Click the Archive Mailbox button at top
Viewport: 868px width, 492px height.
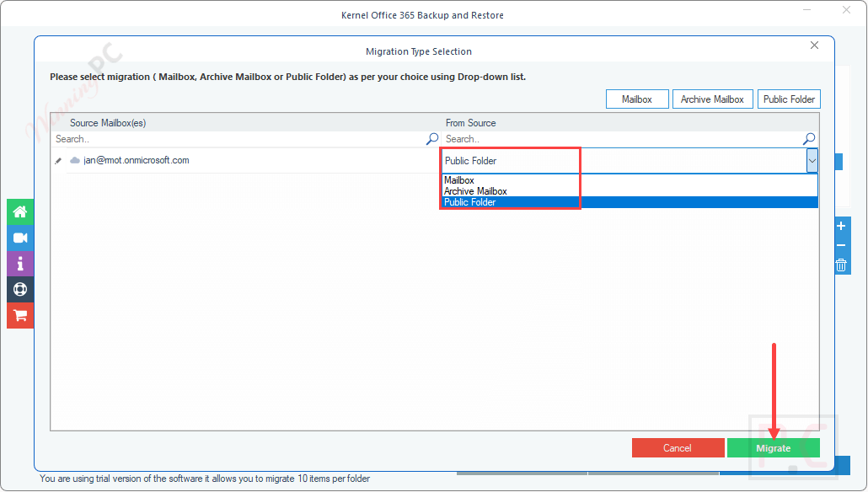pos(712,99)
